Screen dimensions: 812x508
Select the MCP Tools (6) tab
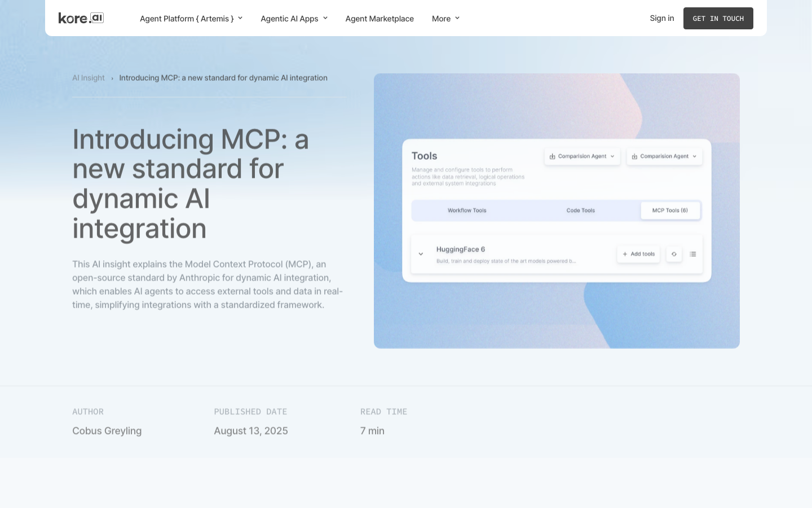[670, 211]
